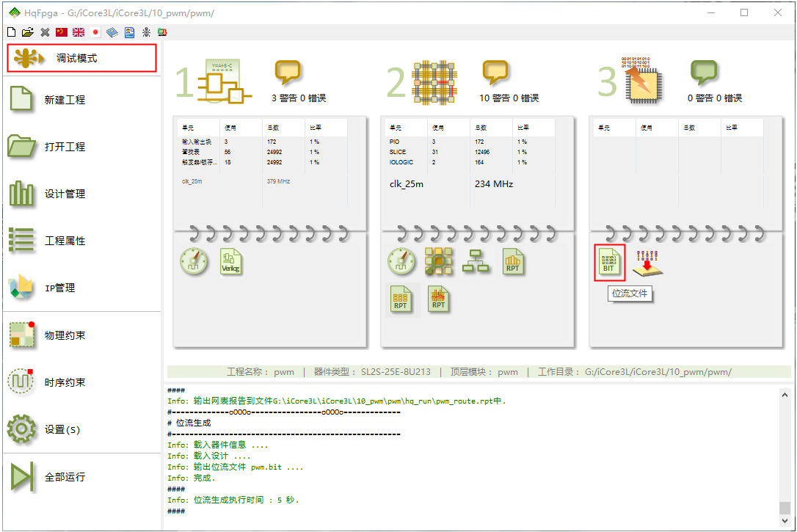
Task: Click the blue help book toolbar icon
Action: tap(112, 32)
